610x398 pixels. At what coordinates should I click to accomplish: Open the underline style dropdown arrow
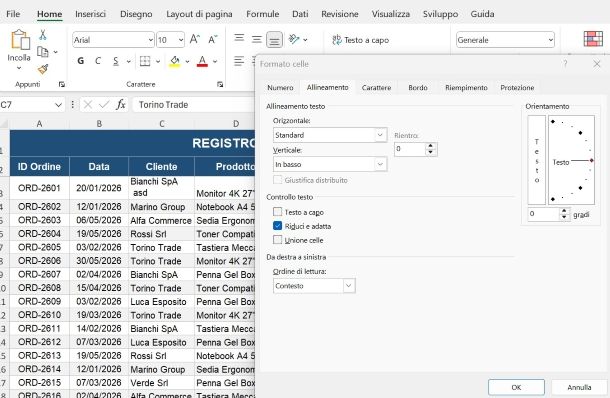[128, 61]
